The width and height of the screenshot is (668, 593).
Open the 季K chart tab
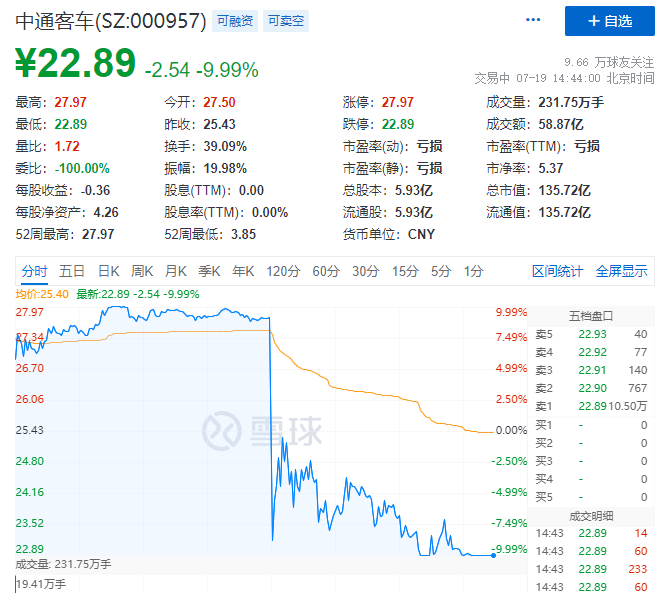209,271
